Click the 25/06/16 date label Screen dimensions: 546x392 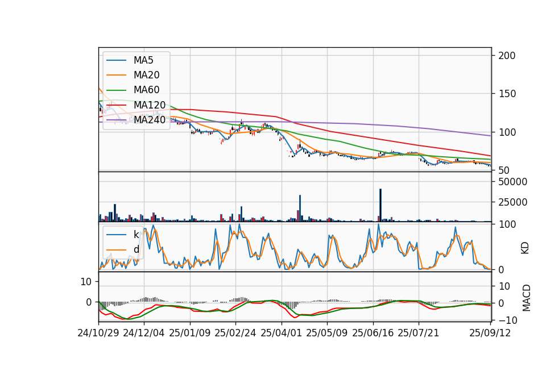(x=373, y=333)
